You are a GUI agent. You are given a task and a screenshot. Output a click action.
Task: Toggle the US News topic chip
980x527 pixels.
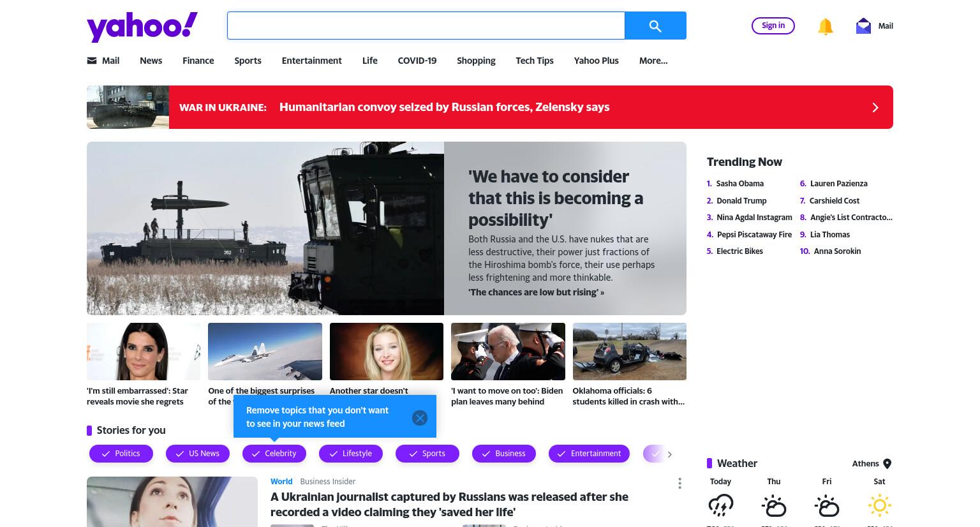(198, 454)
